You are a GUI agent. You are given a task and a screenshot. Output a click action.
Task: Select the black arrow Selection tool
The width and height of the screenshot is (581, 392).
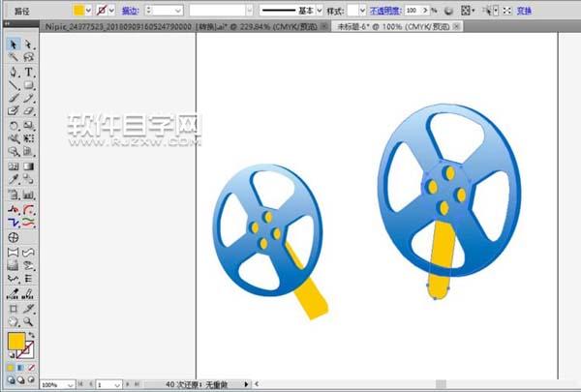[14, 45]
